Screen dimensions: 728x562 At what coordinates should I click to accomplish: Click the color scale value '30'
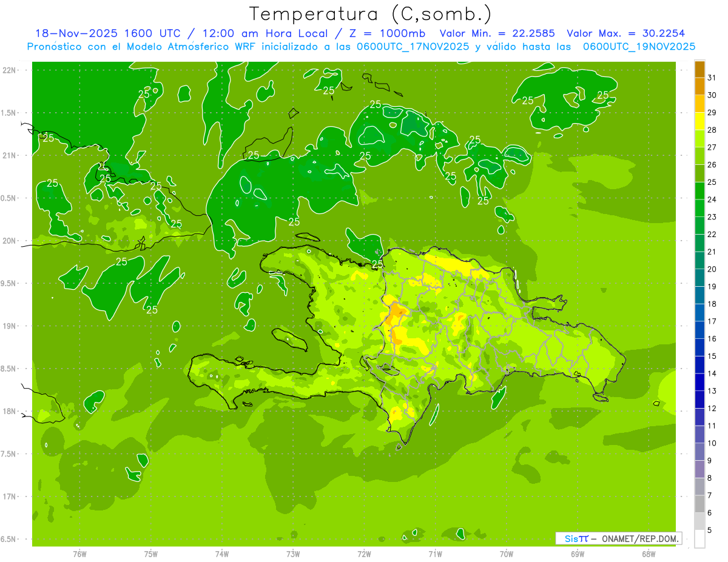(x=712, y=95)
